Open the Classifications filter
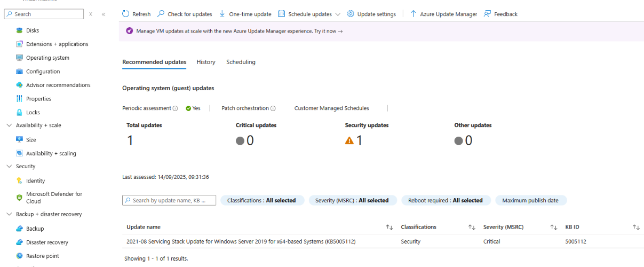644x267 pixels. point(261,200)
